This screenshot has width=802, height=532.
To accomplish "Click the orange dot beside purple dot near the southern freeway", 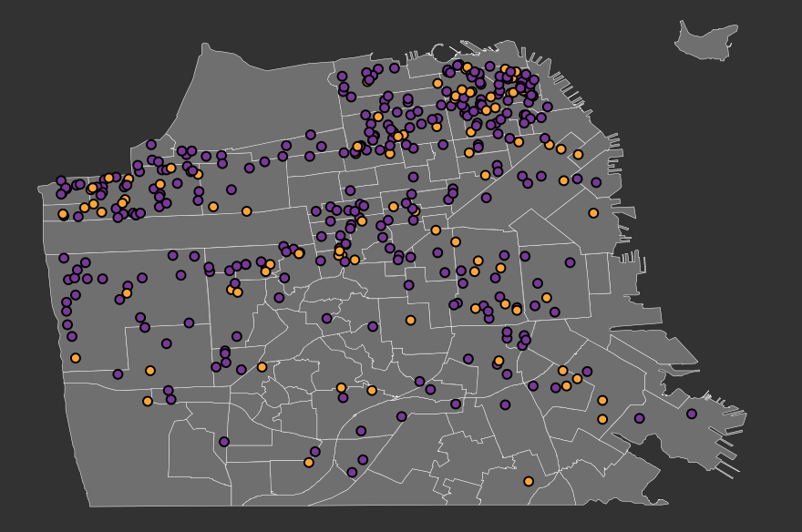I will (308, 463).
